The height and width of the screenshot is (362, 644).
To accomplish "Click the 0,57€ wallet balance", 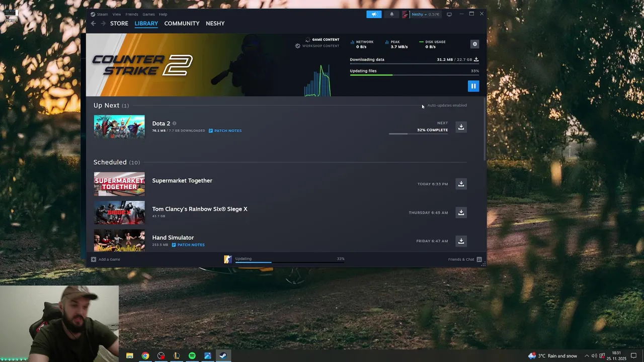I will pyautogui.click(x=434, y=14).
